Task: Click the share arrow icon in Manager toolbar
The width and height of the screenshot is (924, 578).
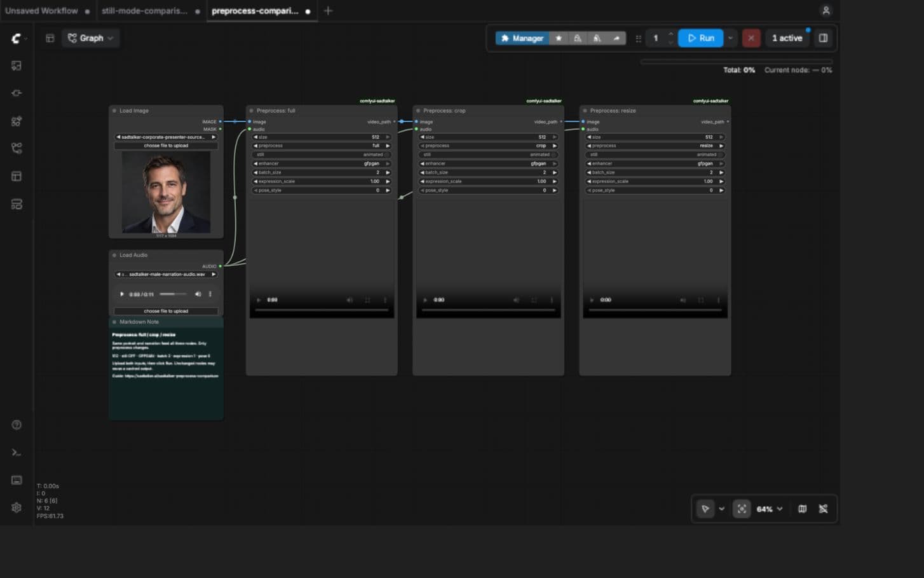Action: [x=616, y=38]
